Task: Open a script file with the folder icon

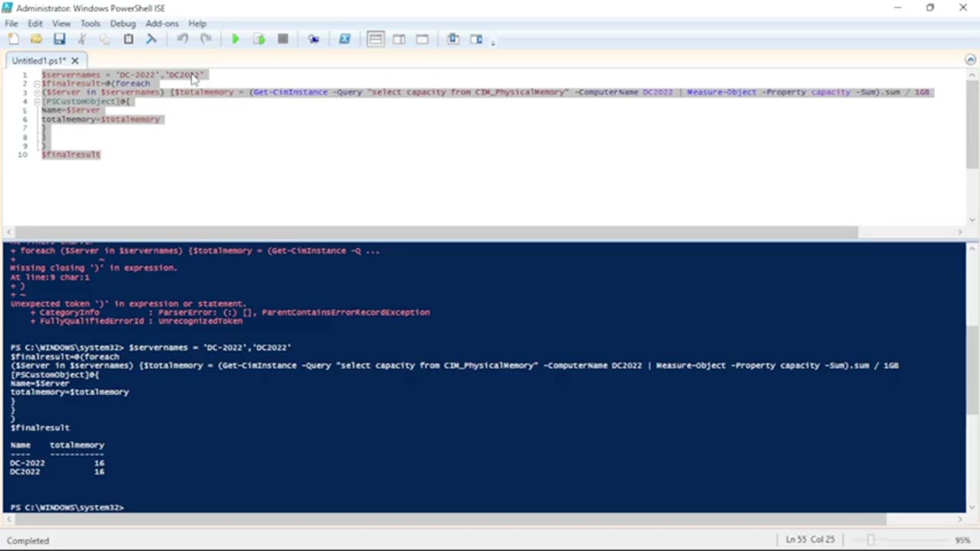Action: pos(36,39)
